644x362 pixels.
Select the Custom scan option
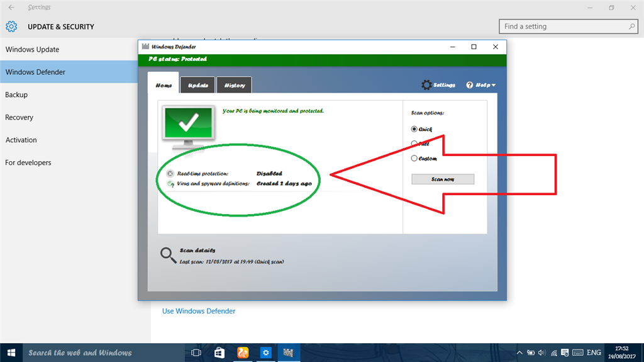pyautogui.click(x=424, y=159)
